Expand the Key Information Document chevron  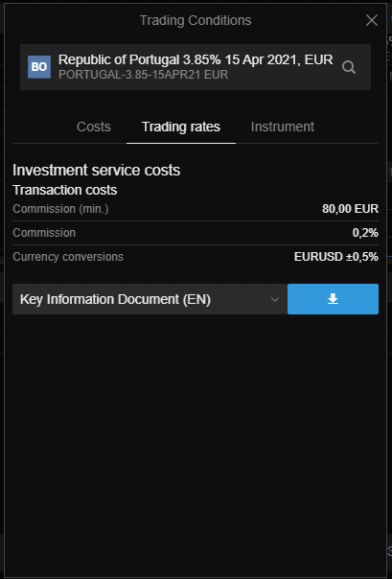(275, 299)
